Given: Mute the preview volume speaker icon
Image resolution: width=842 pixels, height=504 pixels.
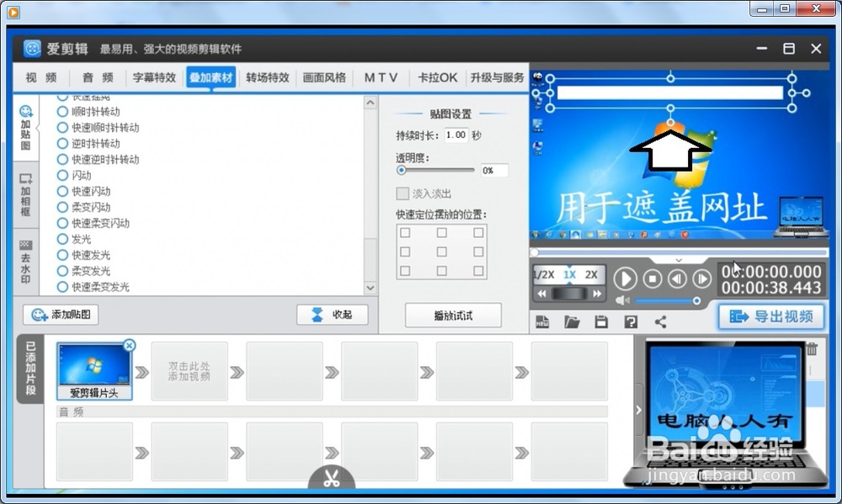Looking at the screenshot, I should pos(622,300).
